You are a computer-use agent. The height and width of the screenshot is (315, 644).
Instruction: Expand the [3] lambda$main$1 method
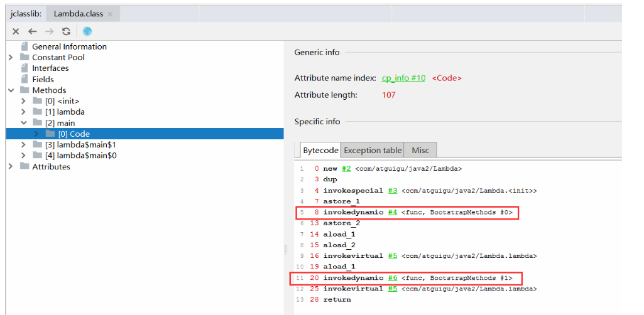24,144
